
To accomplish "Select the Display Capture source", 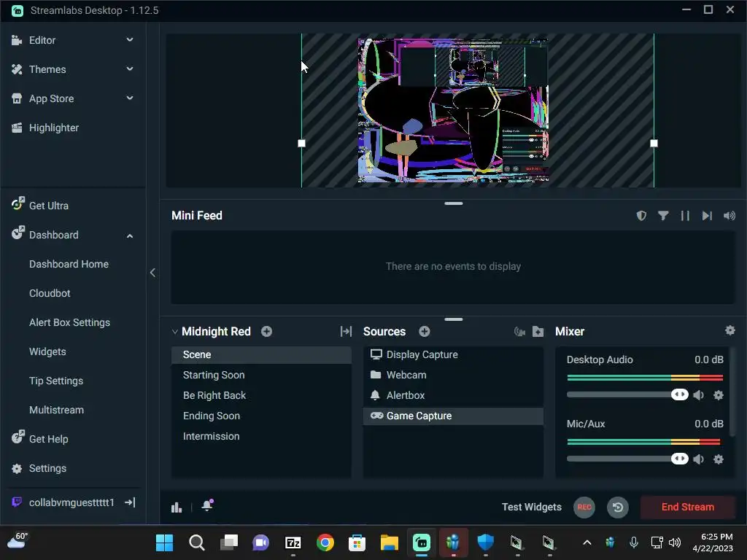I will pos(453,355).
